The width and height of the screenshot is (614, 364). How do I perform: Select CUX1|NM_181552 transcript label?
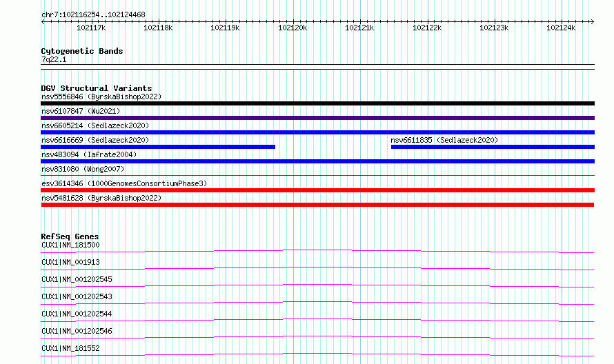pyautogui.click(x=70, y=348)
